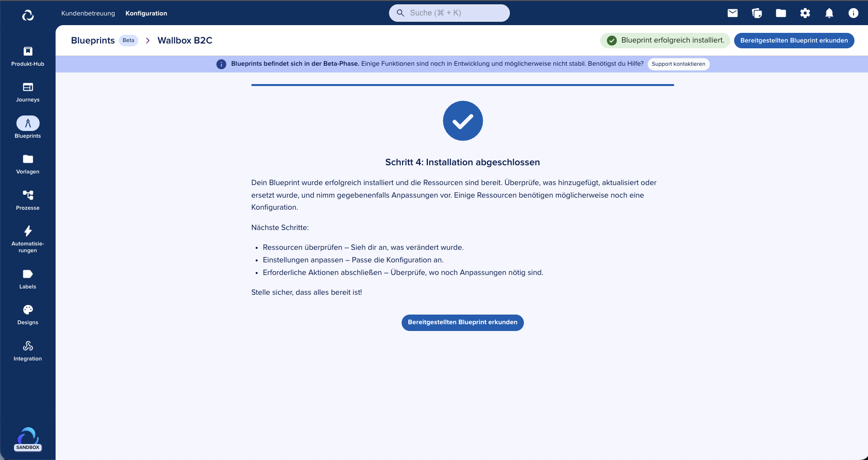
Task: Click the Blueprints breadcrumb link
Action: point(93,41)
